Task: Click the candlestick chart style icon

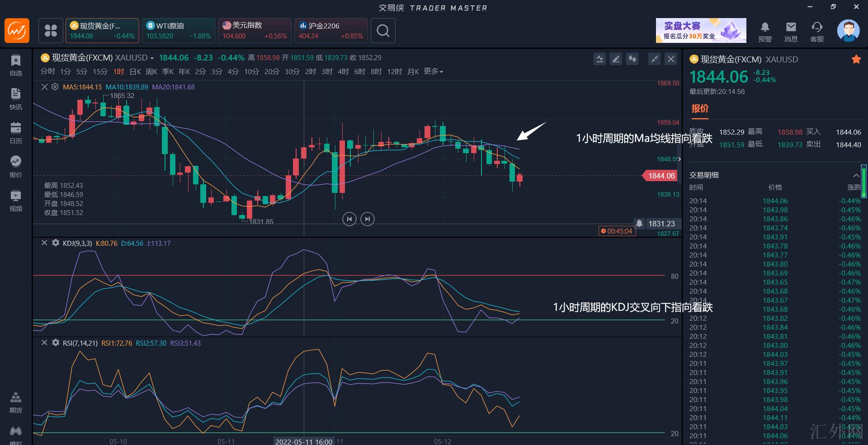Action: (x=632, y=59)
